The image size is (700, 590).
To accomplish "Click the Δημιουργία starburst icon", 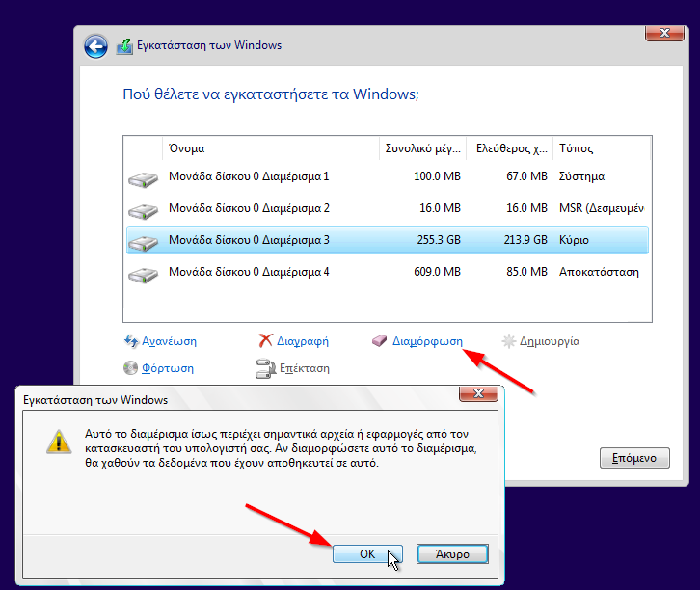I will pyautogui.click(x=508, y=341).
